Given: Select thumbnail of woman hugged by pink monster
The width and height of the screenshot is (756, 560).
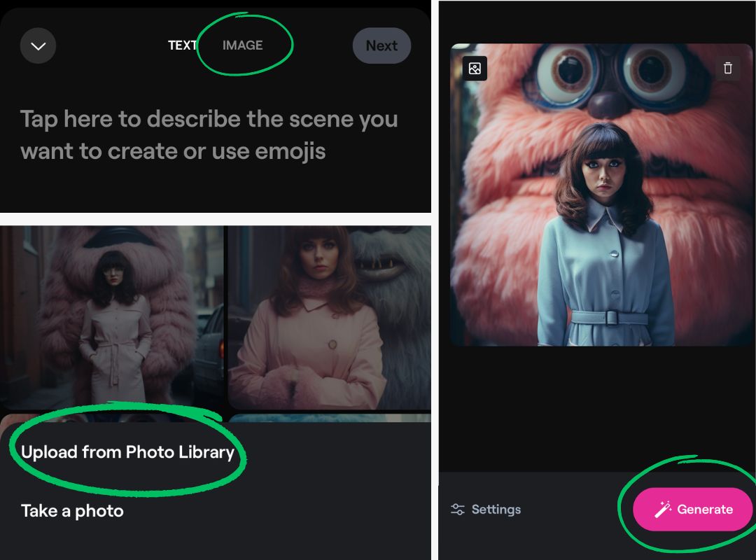Looking at the screenshot, I should pyautogui.click(x=112, y=318).
